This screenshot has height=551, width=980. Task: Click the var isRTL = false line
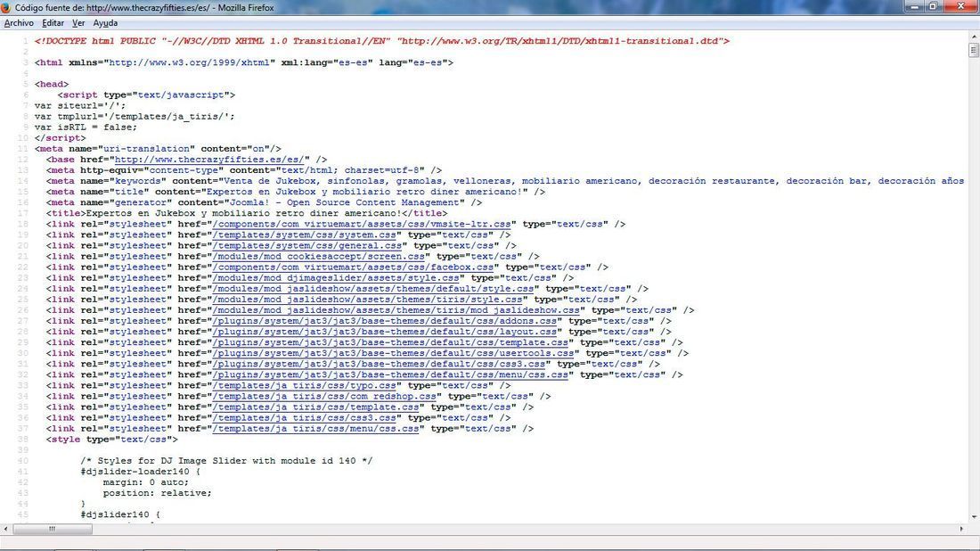tap(86, 127)
